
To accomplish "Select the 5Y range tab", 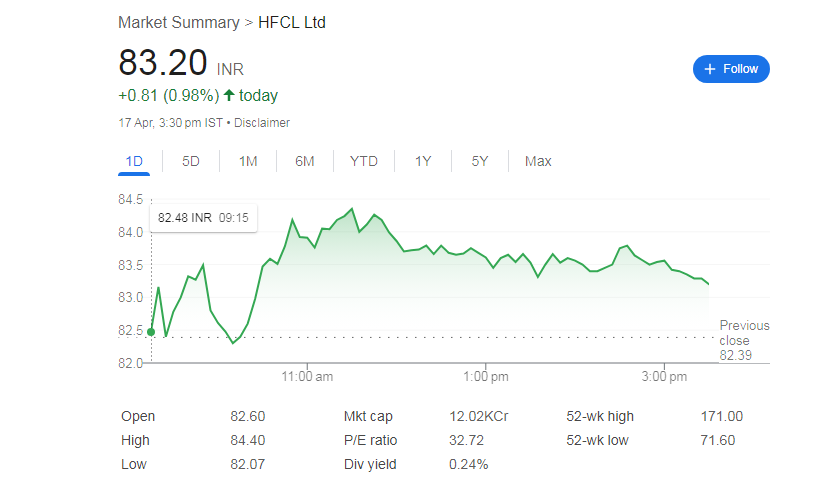I will (480, 161).
